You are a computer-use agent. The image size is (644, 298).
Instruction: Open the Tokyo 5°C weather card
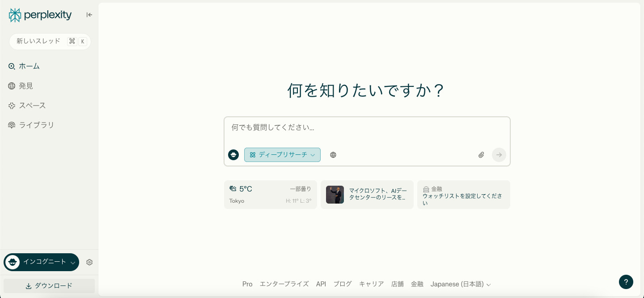pos(271,195)
